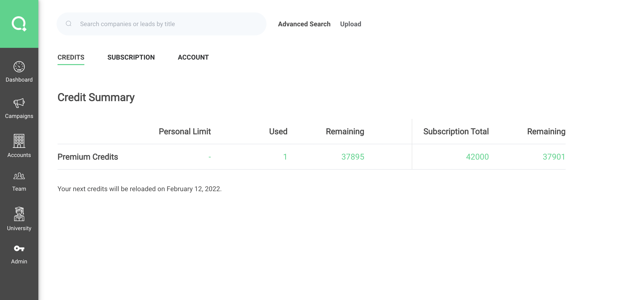The width and height of the screenshot is (644, 300).
Task: Click the green logo icon at top-left
Action: point(19,24)
